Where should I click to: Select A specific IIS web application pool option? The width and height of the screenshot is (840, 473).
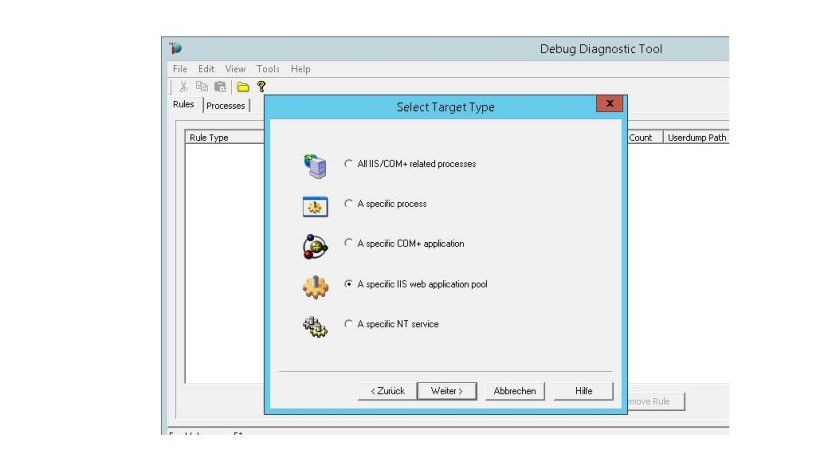pos(349,284)
